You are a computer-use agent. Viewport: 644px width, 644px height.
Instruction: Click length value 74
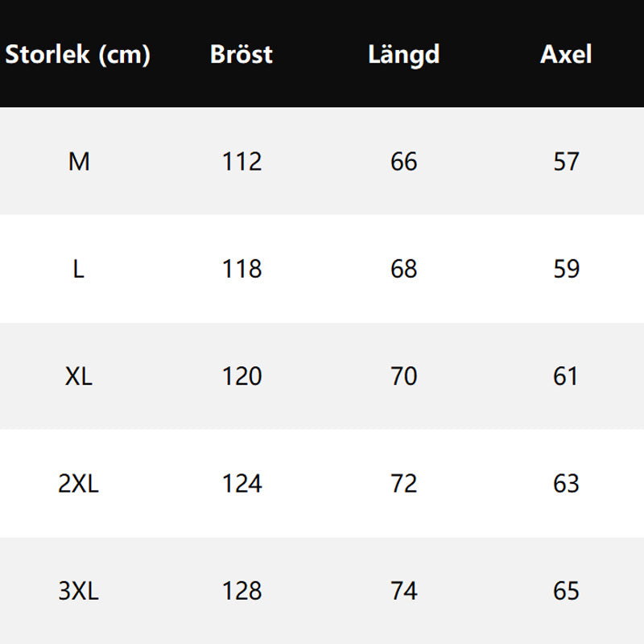[x=404, y=592]
